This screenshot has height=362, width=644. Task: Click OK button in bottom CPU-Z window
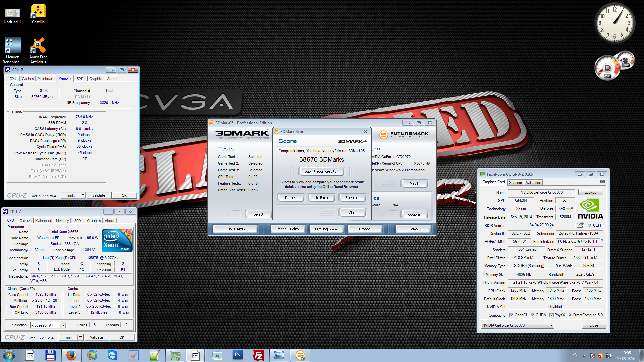pos(122,337)
